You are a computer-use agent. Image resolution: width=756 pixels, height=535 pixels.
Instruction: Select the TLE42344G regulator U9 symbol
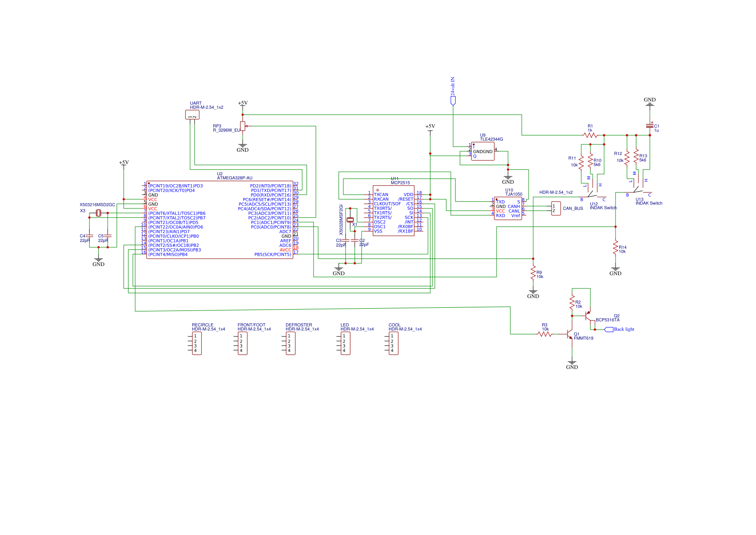click(483, 151)
